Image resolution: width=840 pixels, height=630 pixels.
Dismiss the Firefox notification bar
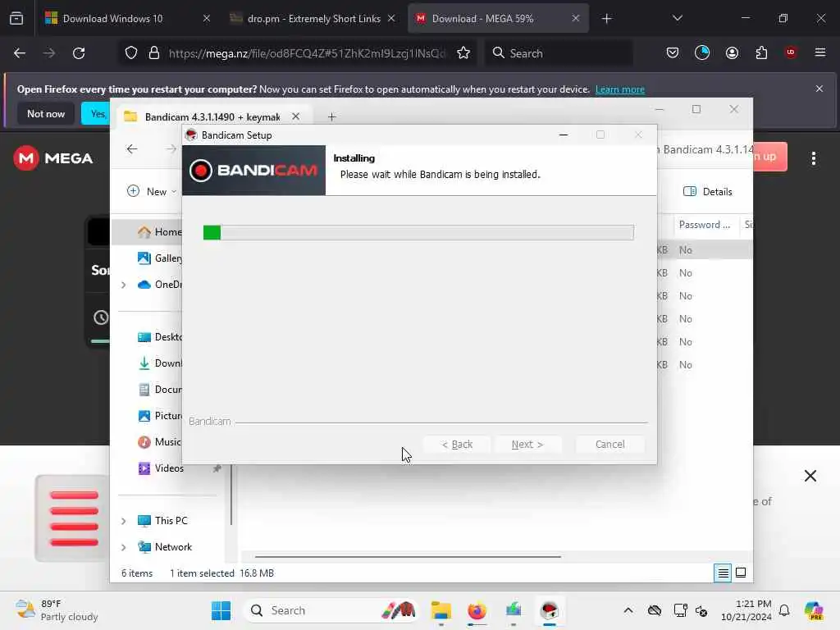[x=819, y=89]
